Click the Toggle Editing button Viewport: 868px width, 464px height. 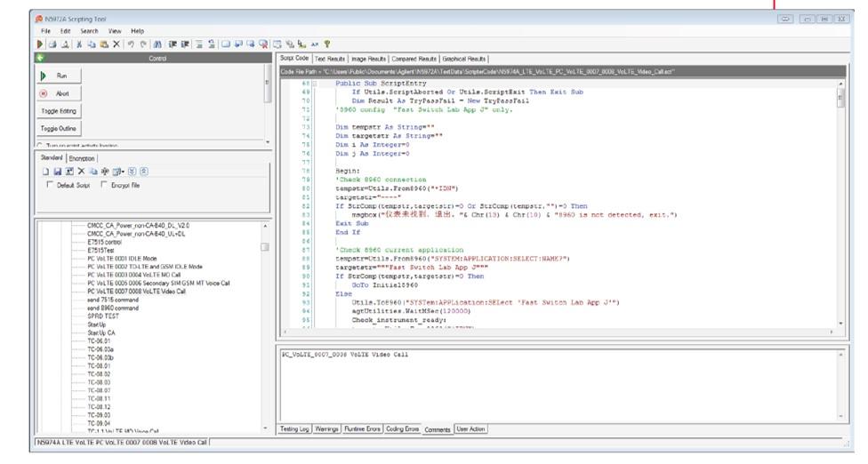[60, 111]
